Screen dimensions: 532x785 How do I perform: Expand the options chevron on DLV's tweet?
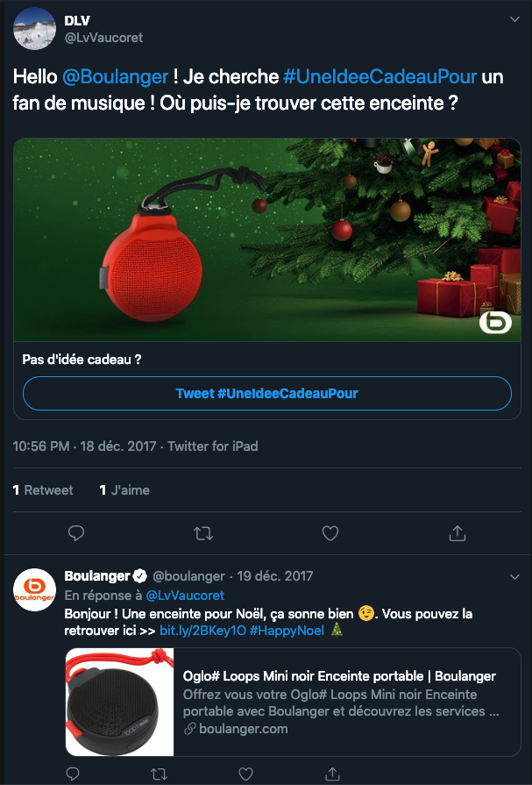514,19
